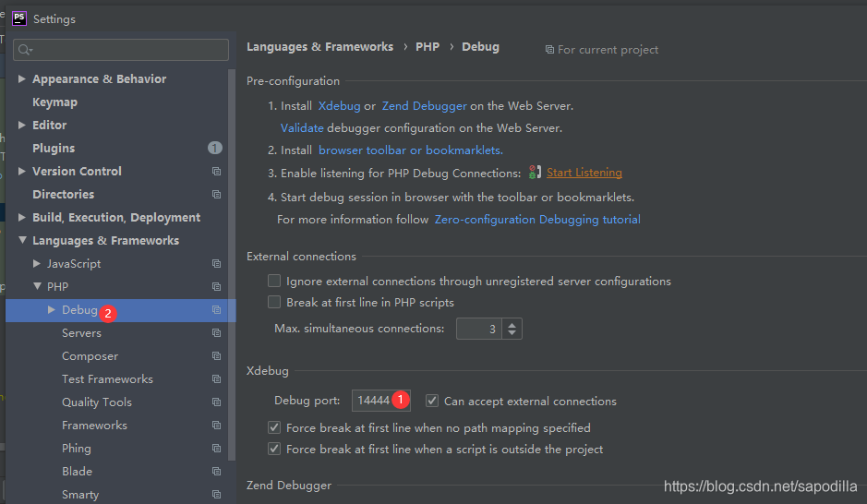Click the settings tree vertical scrollbar
Viewport: 867px width, 504px height.
click(x=233, y=265)
